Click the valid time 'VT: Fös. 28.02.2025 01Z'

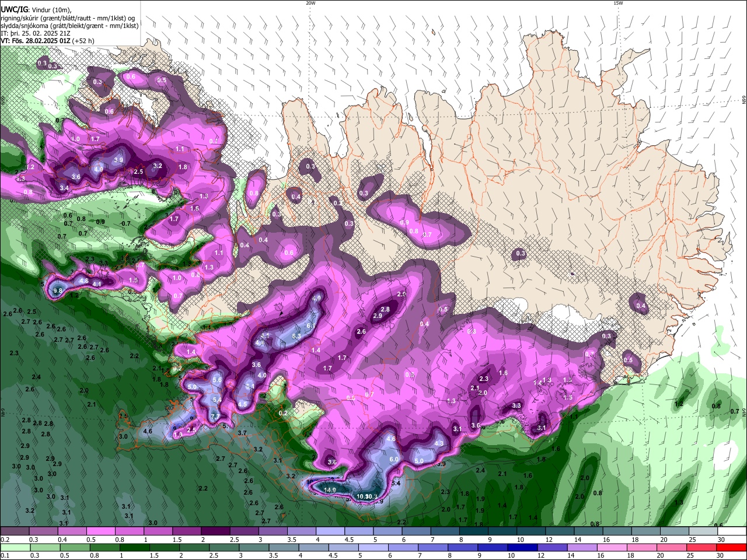(x=36, y=41)
